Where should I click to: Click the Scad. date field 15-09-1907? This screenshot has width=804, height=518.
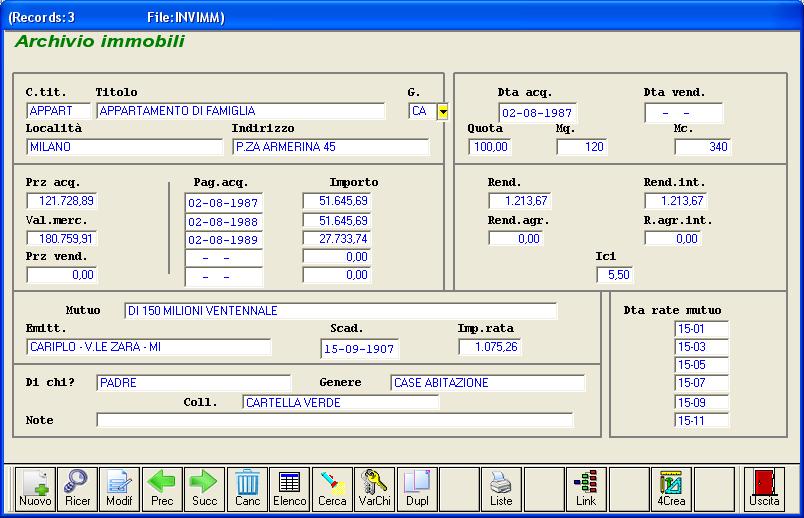click(359, 349)
